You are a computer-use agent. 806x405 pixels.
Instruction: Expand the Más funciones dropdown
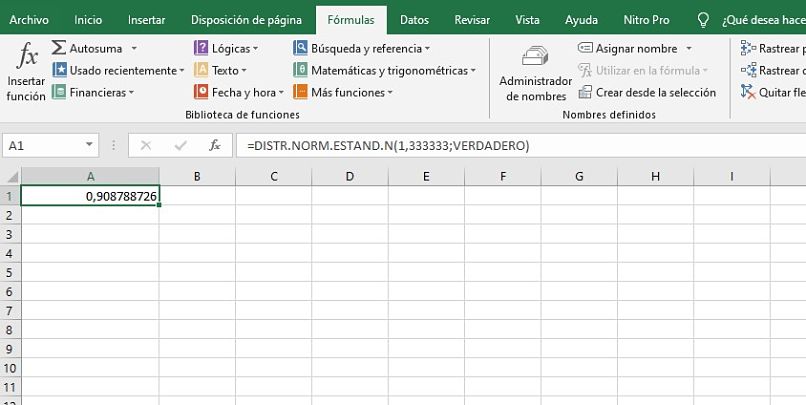click(390, 93)
